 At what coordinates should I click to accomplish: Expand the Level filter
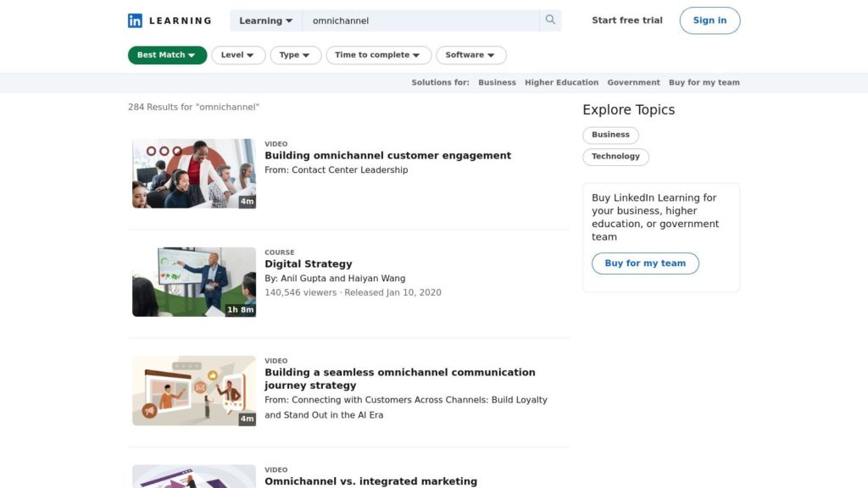238,55
